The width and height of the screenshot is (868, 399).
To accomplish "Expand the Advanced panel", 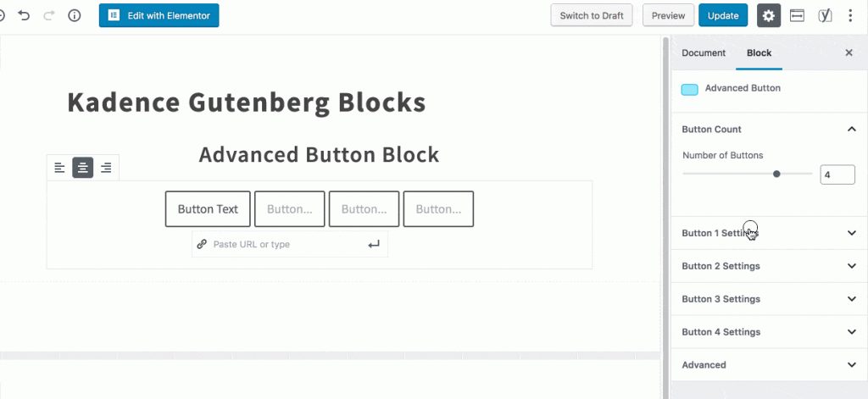I will [x=769, y=364].
